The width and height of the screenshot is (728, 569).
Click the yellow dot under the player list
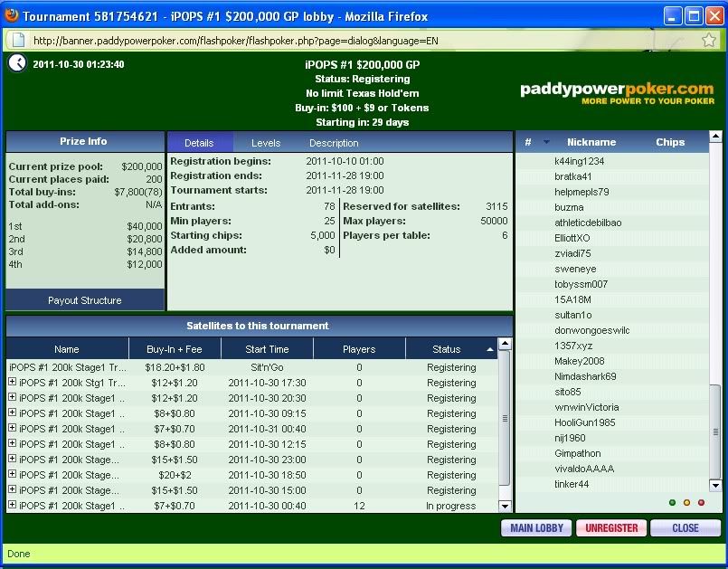tap(686, 503)
